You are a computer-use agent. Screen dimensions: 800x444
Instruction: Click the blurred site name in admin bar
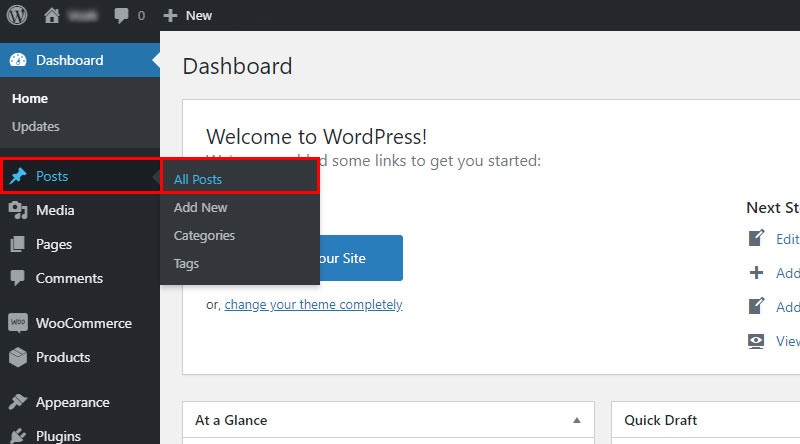tap(83, 16)
